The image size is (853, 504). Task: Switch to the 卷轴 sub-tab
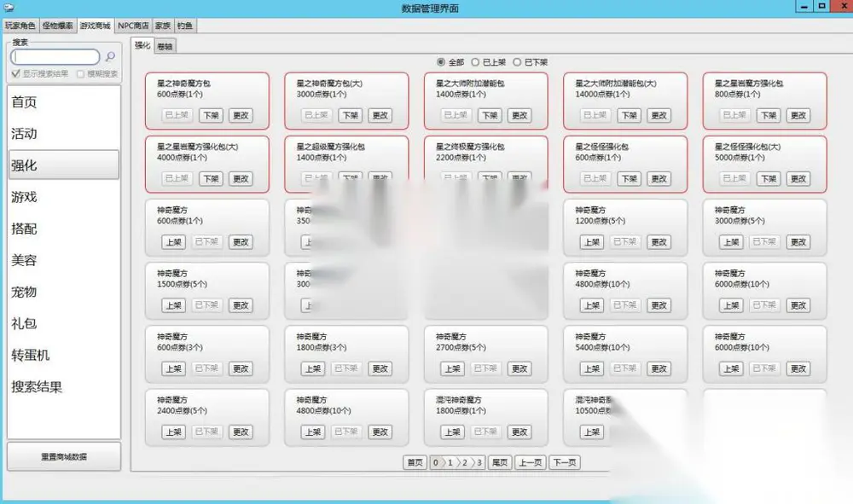point(165,46)
